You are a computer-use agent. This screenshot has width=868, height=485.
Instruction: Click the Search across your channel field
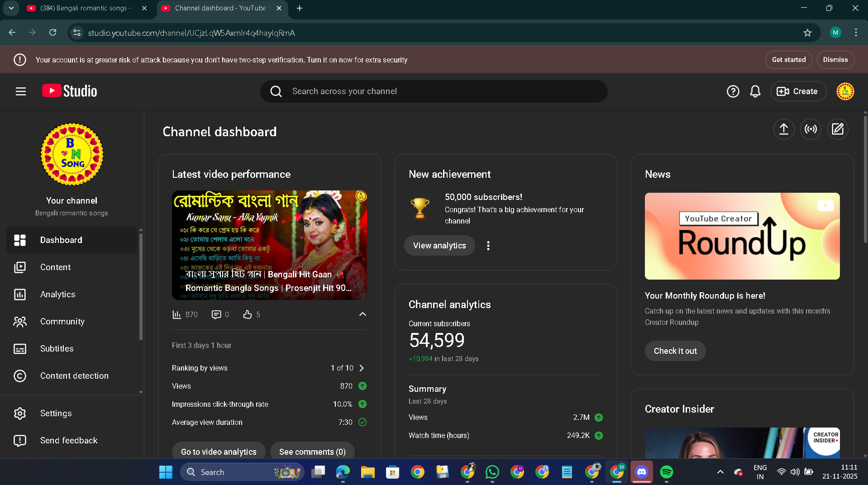click(x=434, y=91)
